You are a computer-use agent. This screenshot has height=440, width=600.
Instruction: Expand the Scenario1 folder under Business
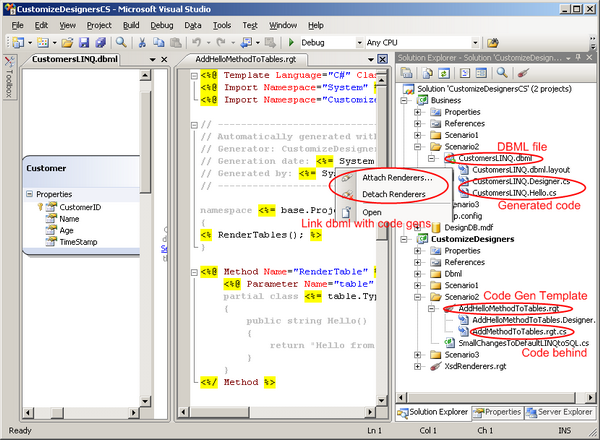417,135
